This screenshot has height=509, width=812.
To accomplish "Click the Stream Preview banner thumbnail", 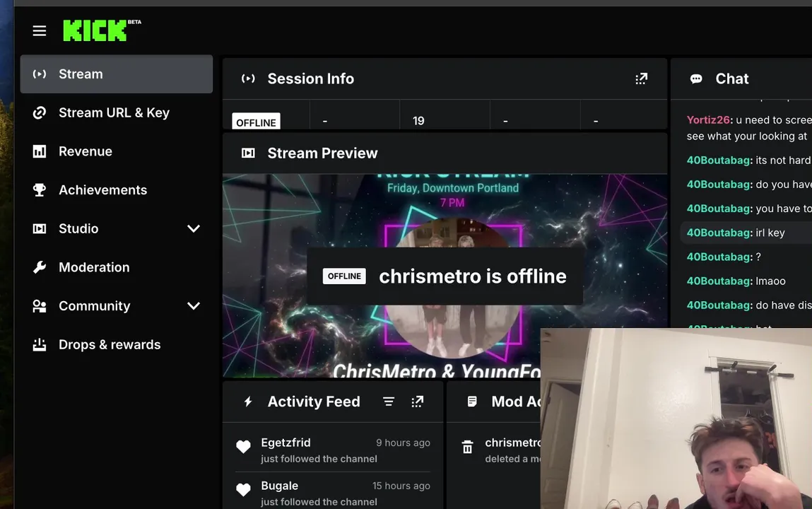I will coord(445,276).
